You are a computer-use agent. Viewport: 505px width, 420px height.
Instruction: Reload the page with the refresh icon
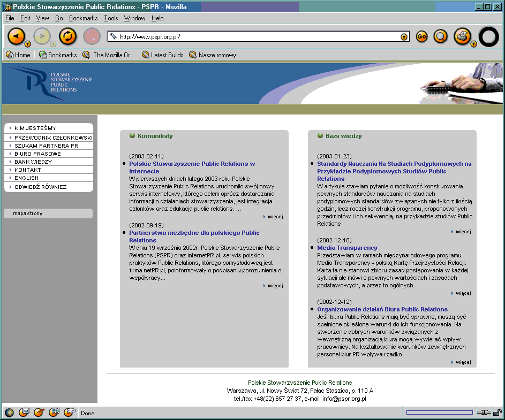[x=67, y=36]
